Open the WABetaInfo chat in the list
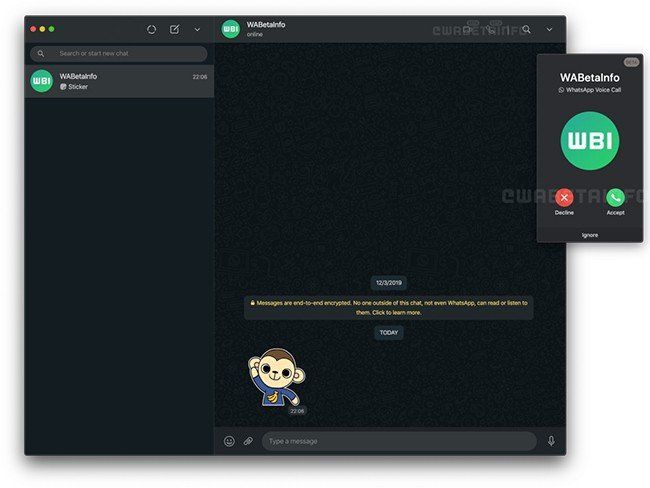This screenshot has height=488, width=650. point(119,81)
